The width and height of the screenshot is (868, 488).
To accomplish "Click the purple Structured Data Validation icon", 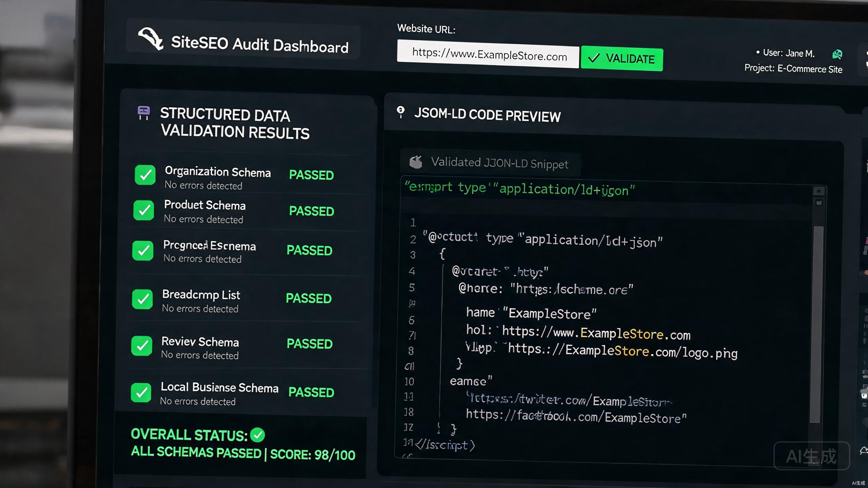I will tap(144, 113).
